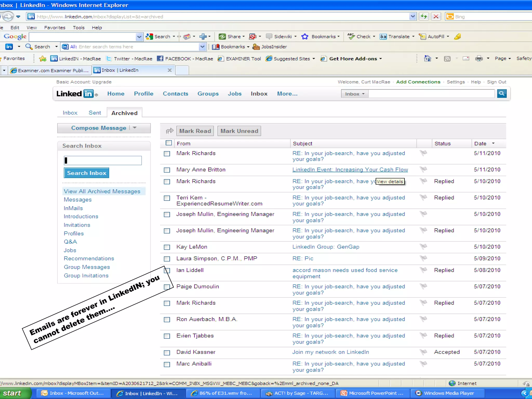Screen dimensions: 532x399
Task: Click the Google Bookmarks star icon
Action: (x=305, y=37)
